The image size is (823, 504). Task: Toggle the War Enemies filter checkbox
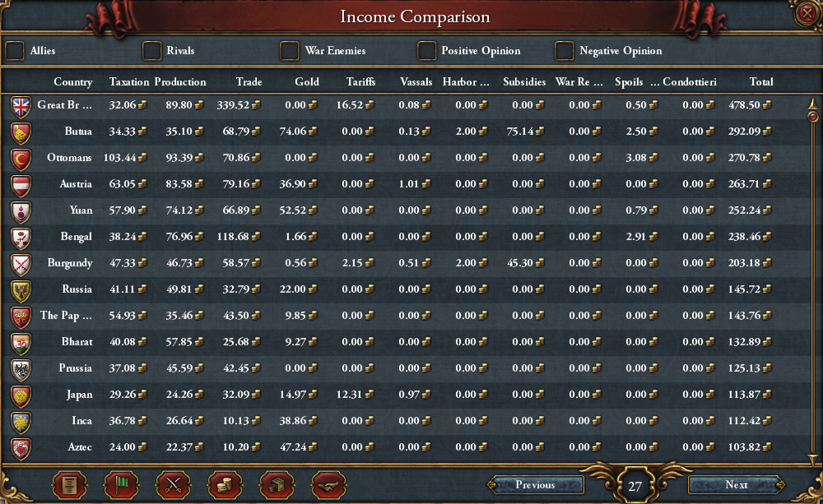pyautogui.click(x=289, y=51)
